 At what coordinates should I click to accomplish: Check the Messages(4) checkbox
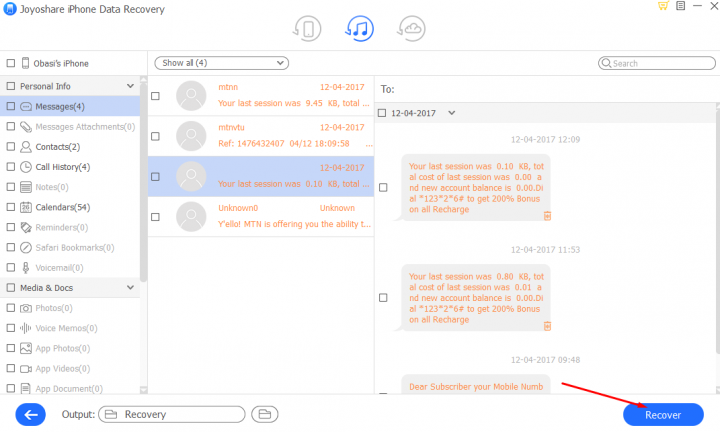pyautogui.click(x=11, y=107)
